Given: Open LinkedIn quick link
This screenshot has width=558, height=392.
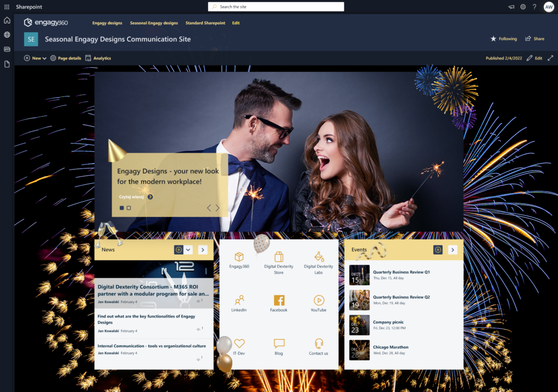Looking at the screenshot, I should (x=239, y=304).
